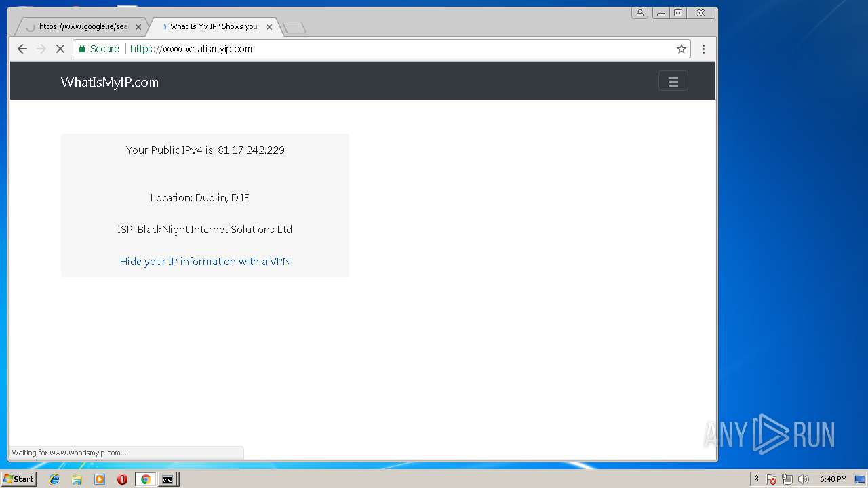Screen dimensions: 868x488
Task: Switch to the google.ie tab
Action: tap(81, 27)
